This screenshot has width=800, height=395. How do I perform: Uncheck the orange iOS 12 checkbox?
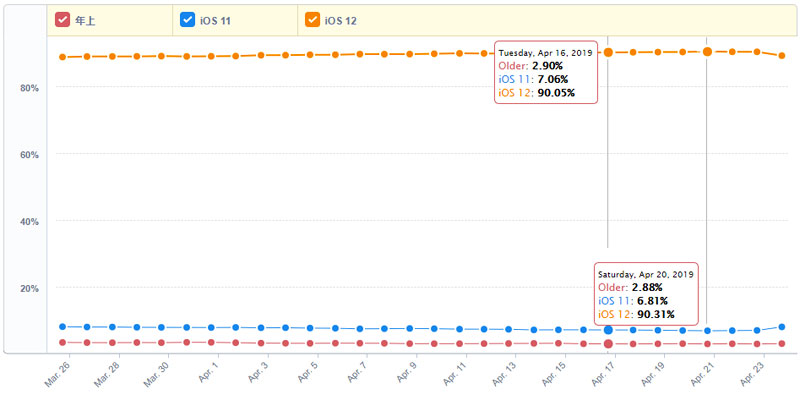(312, 20)
